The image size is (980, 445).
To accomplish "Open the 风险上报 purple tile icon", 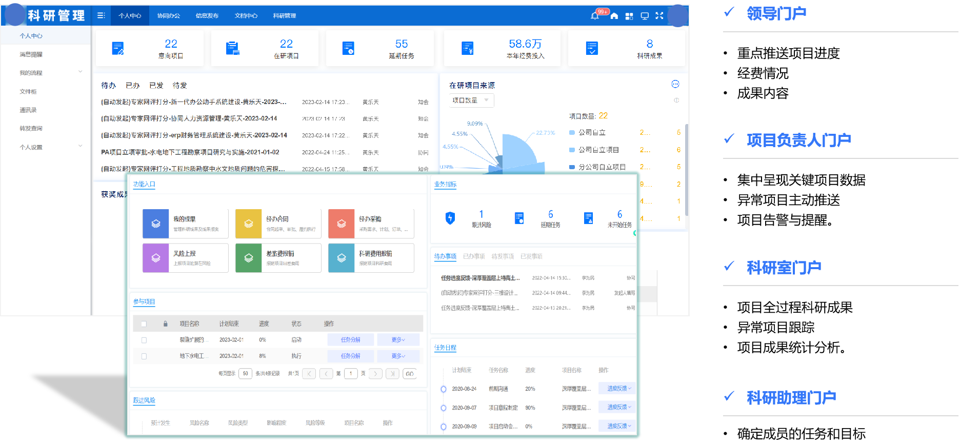I will pos(156,258).
